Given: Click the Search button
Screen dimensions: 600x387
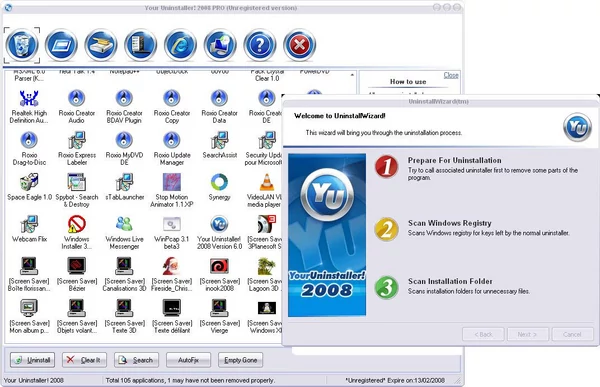Looking at the screenshot, I should (137, 360).
